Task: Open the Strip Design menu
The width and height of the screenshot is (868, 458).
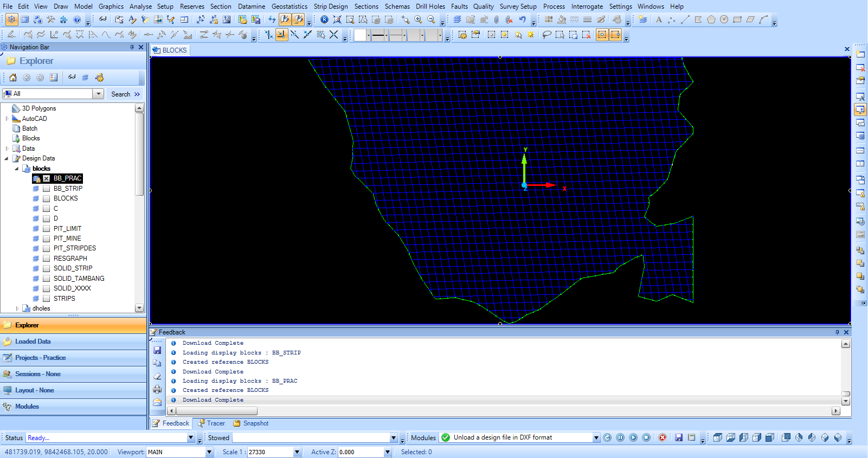Action: (330, 7)
